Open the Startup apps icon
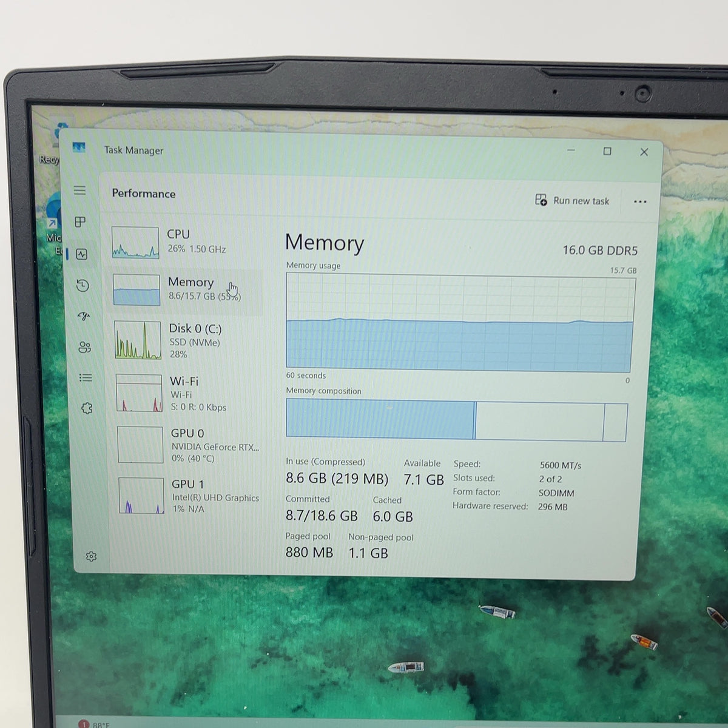 tap(84, 316)
